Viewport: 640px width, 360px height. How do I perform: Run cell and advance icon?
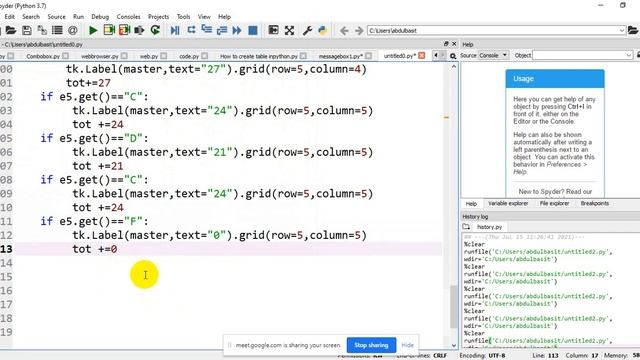[124, 31]
